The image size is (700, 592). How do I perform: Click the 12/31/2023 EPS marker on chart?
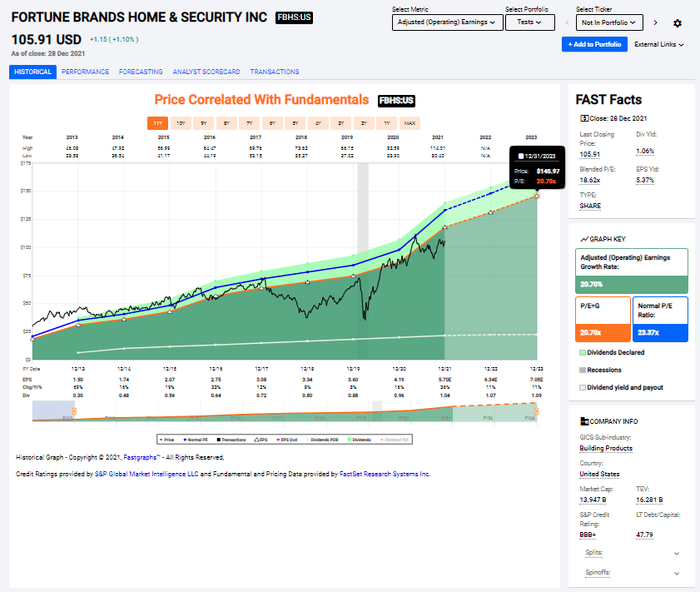pyautogui.click(x=537, y=196)
